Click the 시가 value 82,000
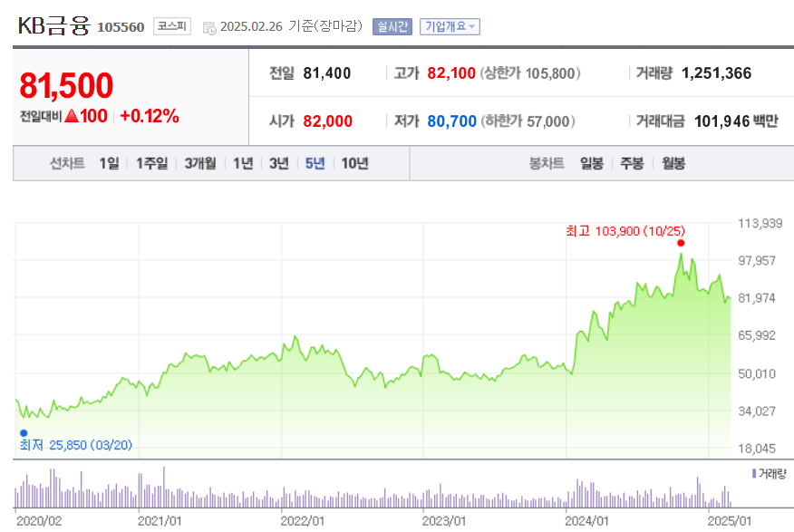794x532 pixels. pos(327,121)
